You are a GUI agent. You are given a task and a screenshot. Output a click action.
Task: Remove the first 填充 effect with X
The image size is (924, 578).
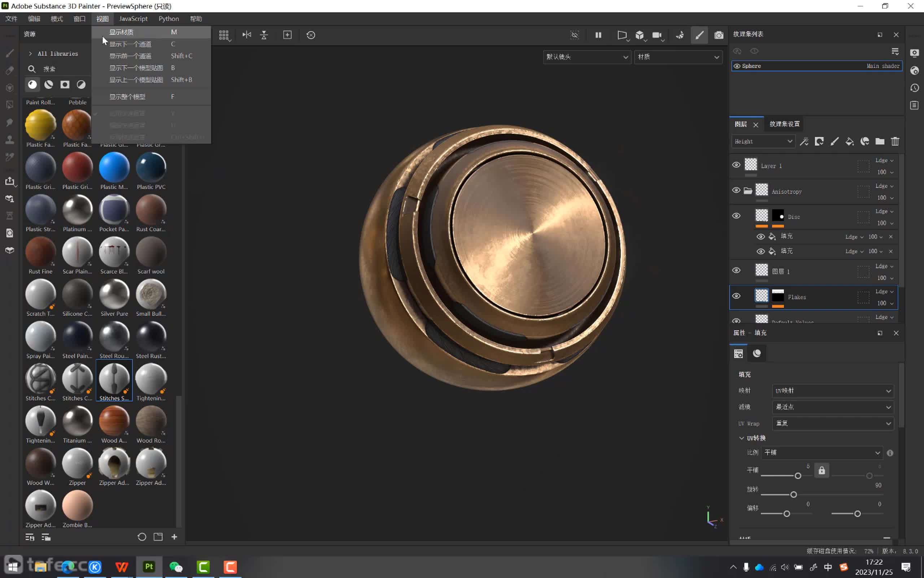pos(891,237)
